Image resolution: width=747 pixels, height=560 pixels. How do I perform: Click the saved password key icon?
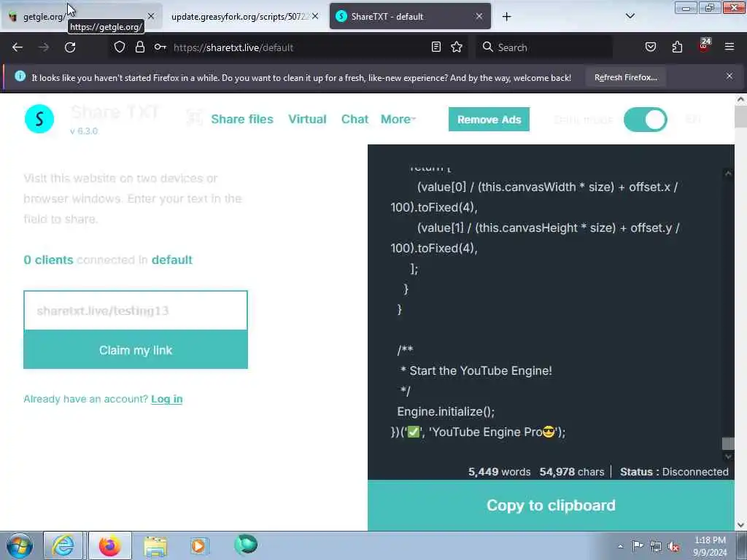point(160,47)
